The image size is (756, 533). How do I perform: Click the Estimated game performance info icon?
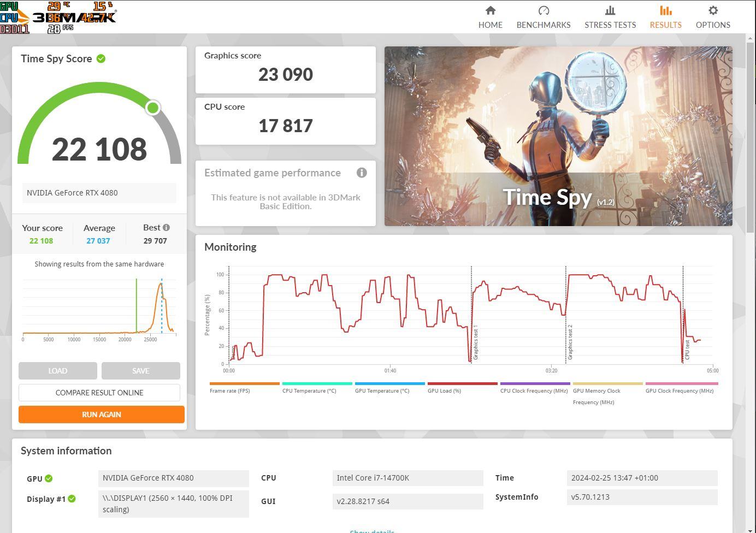pos(362,173)
